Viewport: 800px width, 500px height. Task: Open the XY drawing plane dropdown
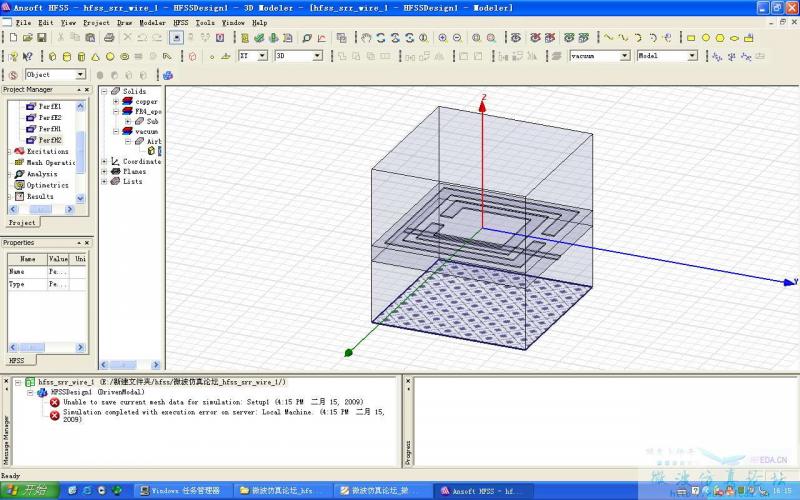tap(263, 56)
